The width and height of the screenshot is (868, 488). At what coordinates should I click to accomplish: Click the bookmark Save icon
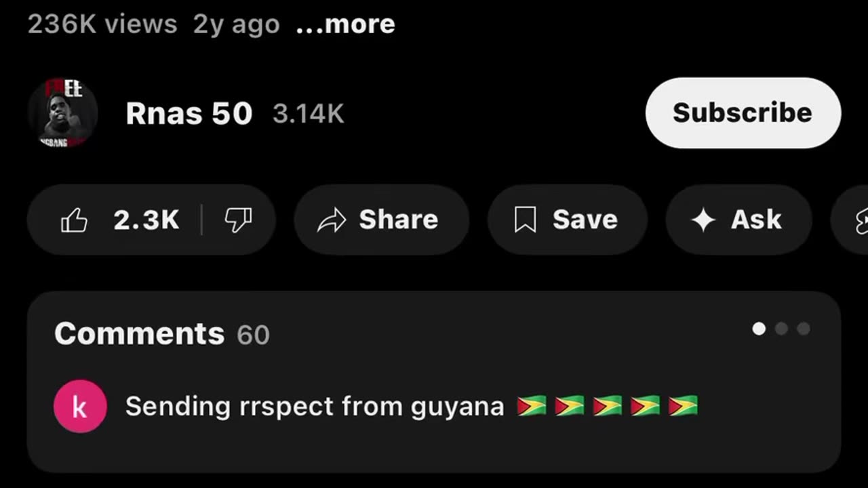point(526,220)
